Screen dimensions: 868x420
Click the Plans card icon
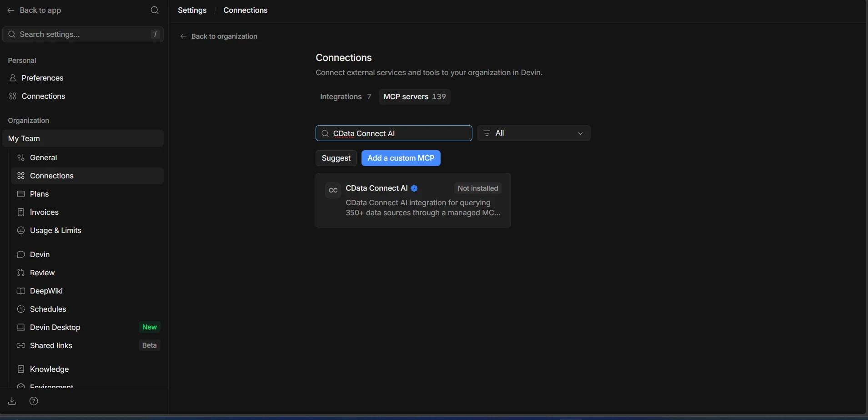[21, 194]
